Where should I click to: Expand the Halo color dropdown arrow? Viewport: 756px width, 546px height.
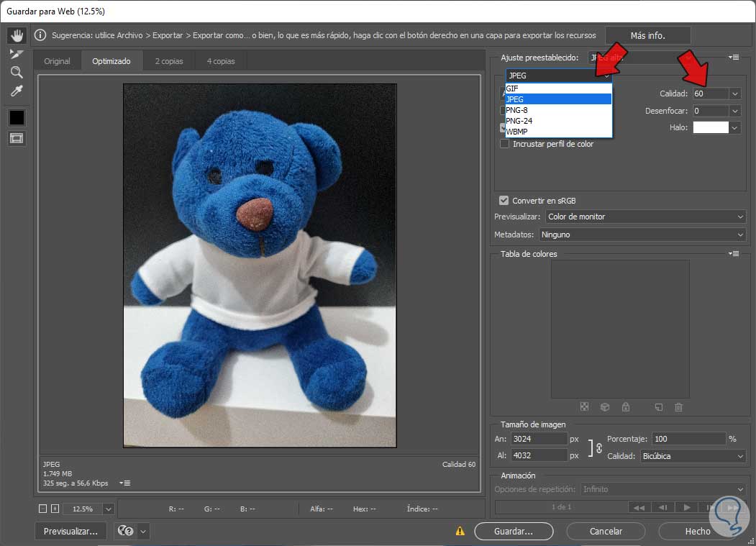coord(735,128)
